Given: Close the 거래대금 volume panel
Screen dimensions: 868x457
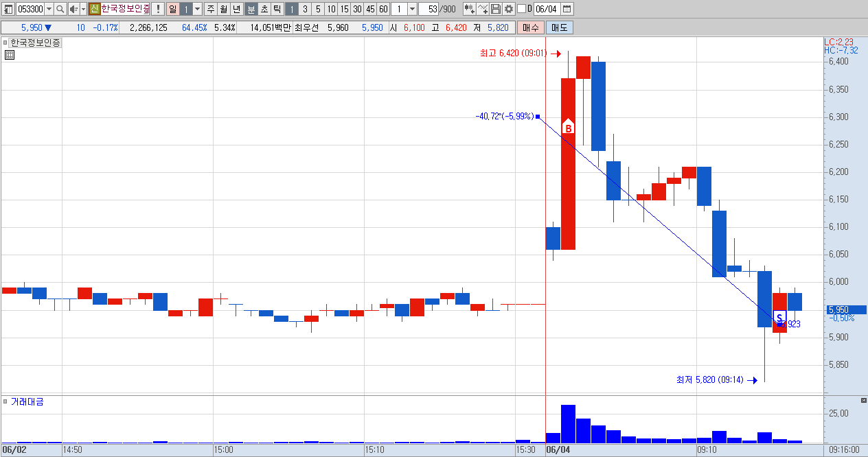Looking at the screenshot, I should pos(864,400).
